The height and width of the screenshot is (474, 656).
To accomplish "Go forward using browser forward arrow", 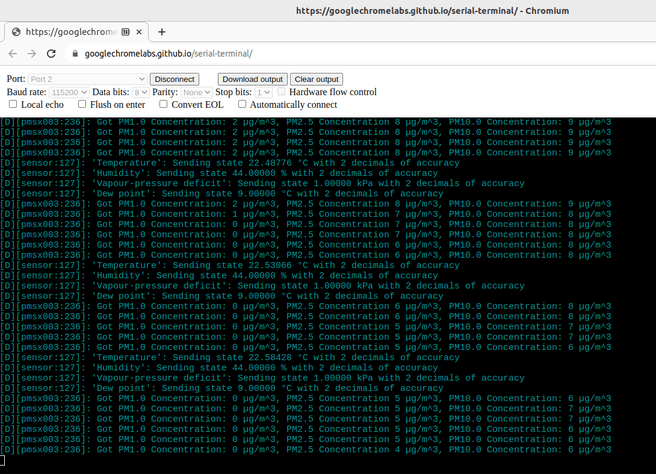I will [32, 54].
